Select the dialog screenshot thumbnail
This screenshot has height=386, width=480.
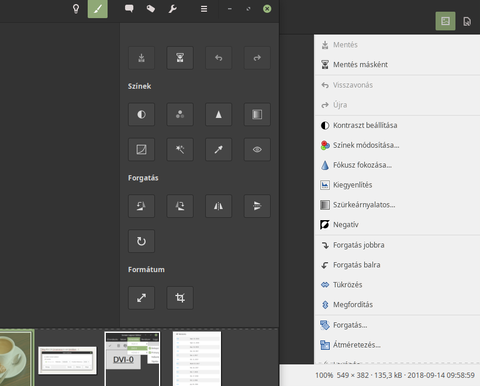point(67,361)
